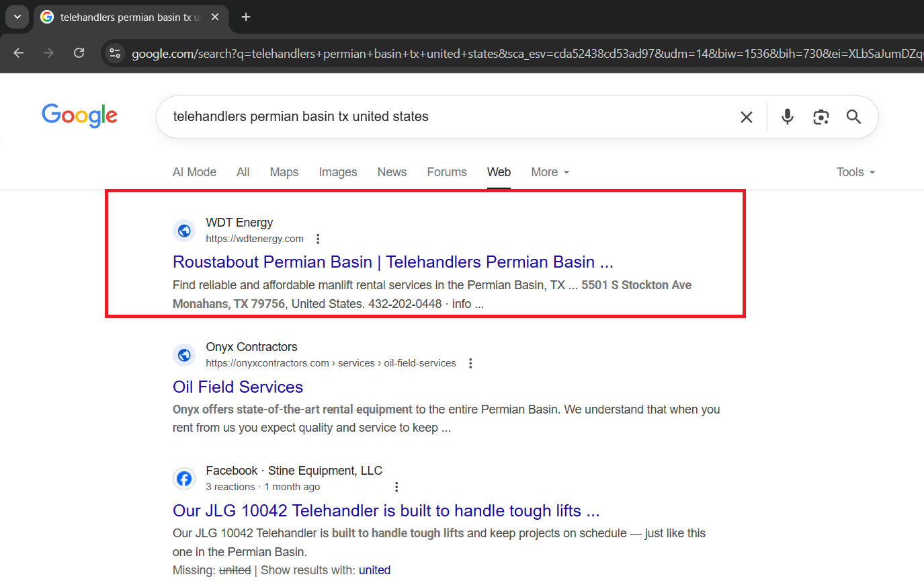This screenshot has width=924, height=587.
Task: Click the 'united' show results link
Action: pos(374,570)
